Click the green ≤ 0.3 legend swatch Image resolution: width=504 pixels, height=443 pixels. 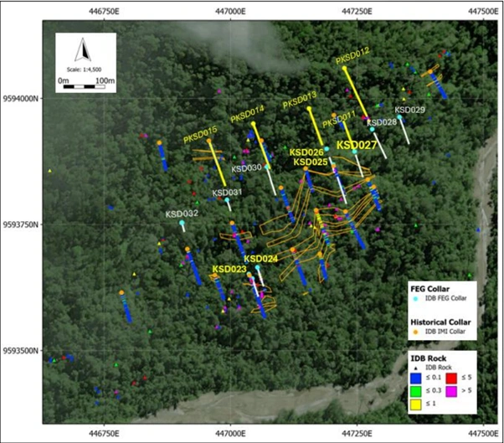pyautogui.click(x=417, y=392)
